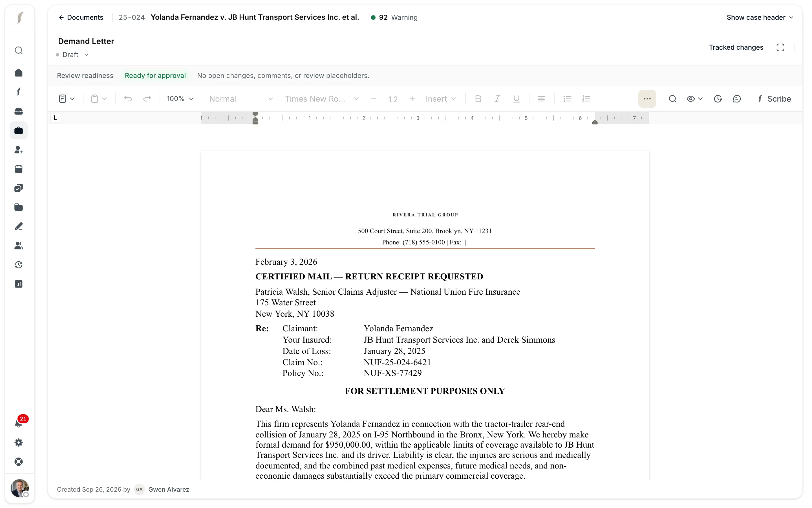The width and height of the screenshot is (812, 508).
Task: Click the right indent ruler marker
Action: (595, 122)
